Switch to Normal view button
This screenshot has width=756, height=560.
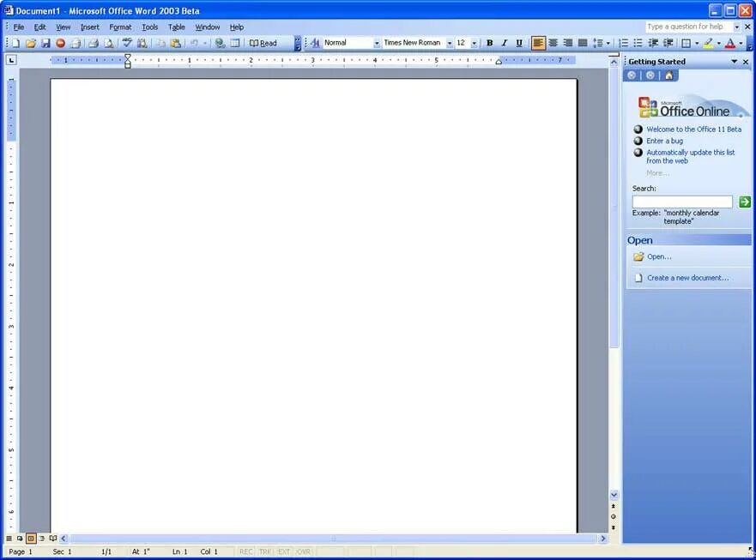9,539
